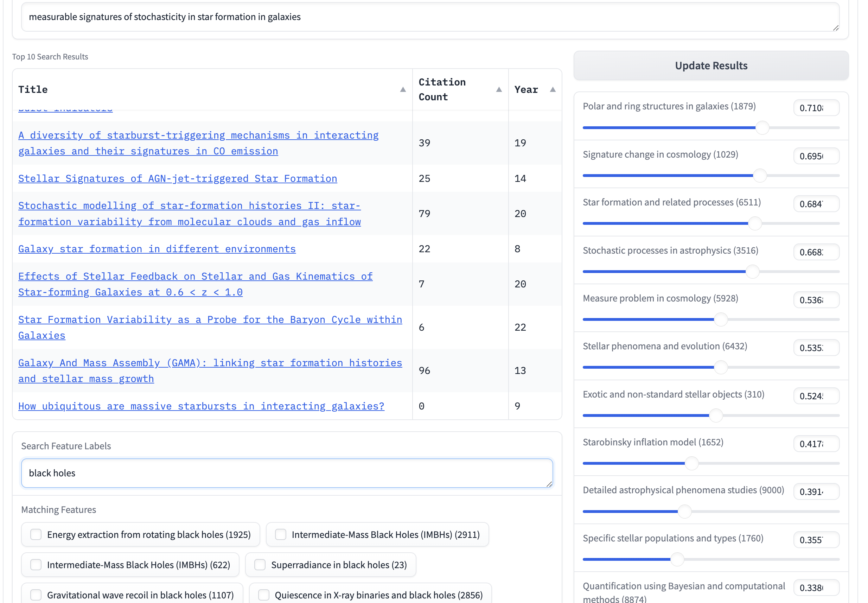Open Galaxy star formation in different environments
The height and width of the screenshot is (603, 868).
(x=157, y=249)
